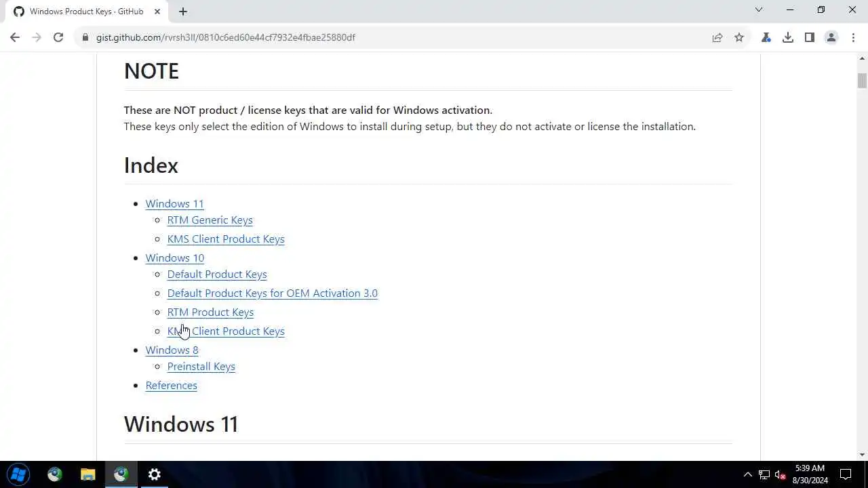Switch to the active browser taskbar icon
The image size is (868, 488).
pos(121,474)
